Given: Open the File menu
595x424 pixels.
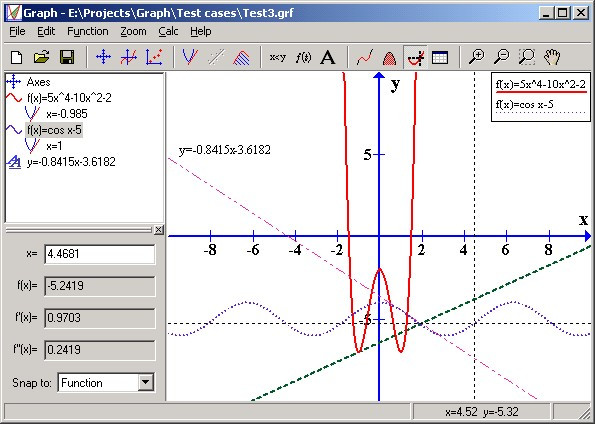Looking at the screenshot, I should (17, 31).
